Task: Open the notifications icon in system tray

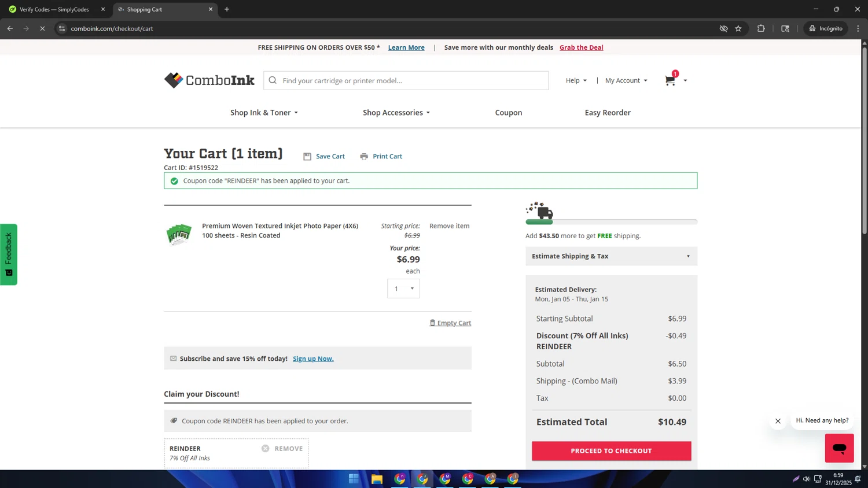Action: pyautogui.click(x=858, y=479)
